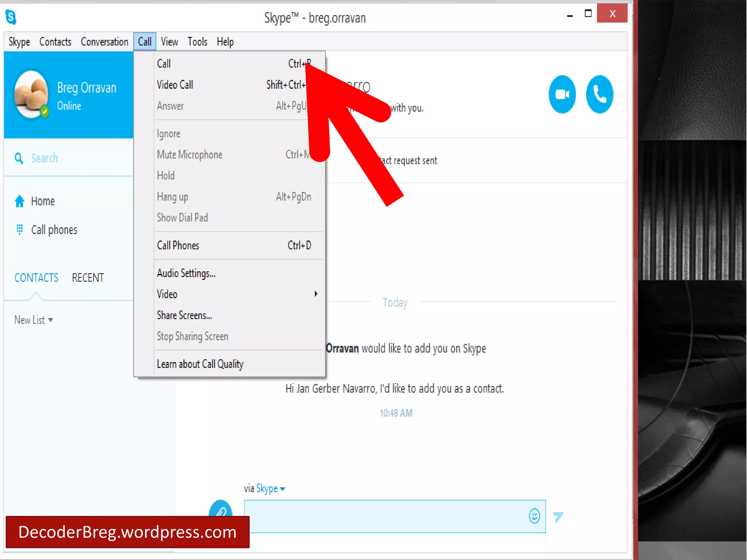Screen dimensions: 747x560
Task: Switch to the CONTACTS tab
Action: pos(36,278)
